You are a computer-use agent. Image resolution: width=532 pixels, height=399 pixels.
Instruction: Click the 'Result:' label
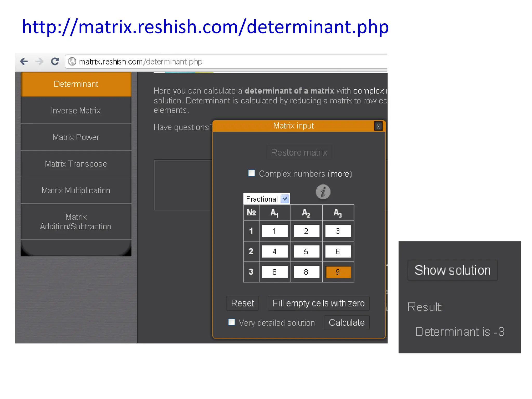pos(425,307)
